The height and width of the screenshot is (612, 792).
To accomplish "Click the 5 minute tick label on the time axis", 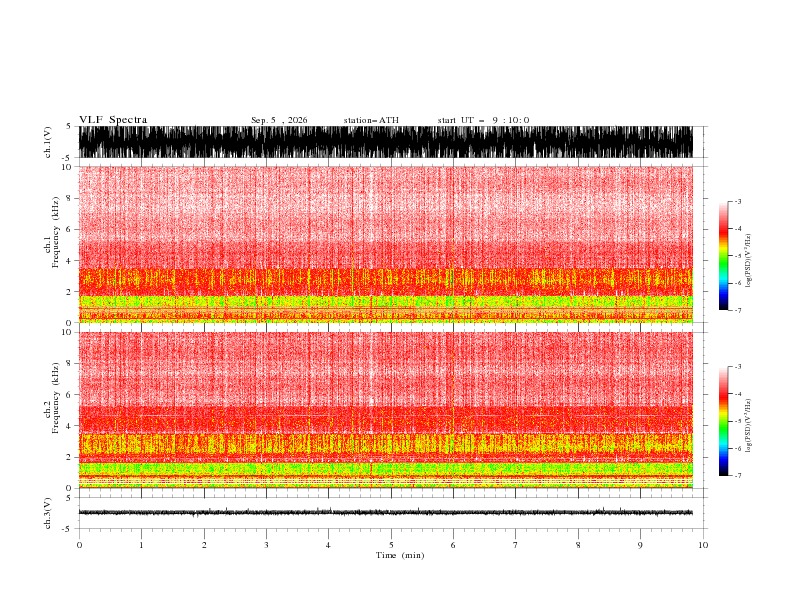I will pos(391,545).
